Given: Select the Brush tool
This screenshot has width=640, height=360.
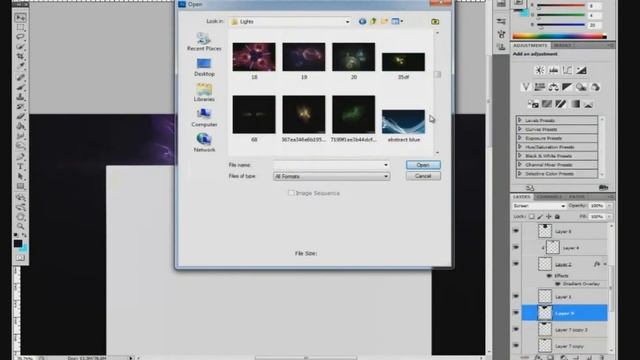Looking at the screenshot, I should (20, 87).
